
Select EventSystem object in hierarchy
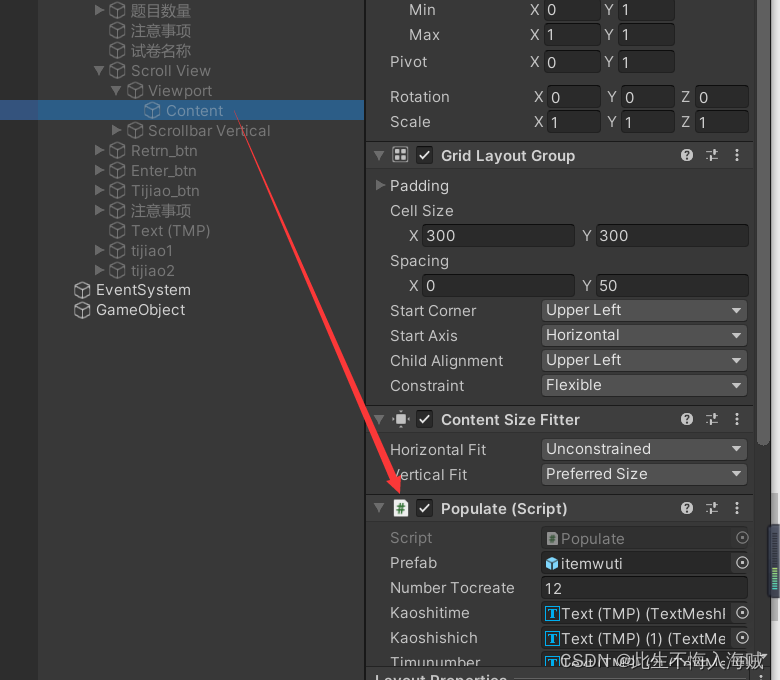coord(143,290)
